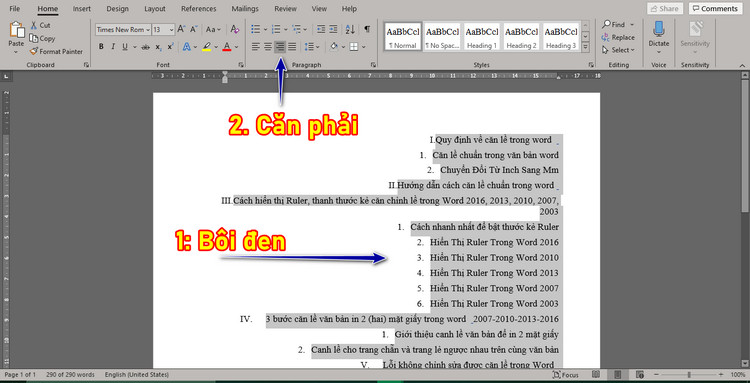Click the Increase Indent icon

pyautogui.click(x=332, y=29)
